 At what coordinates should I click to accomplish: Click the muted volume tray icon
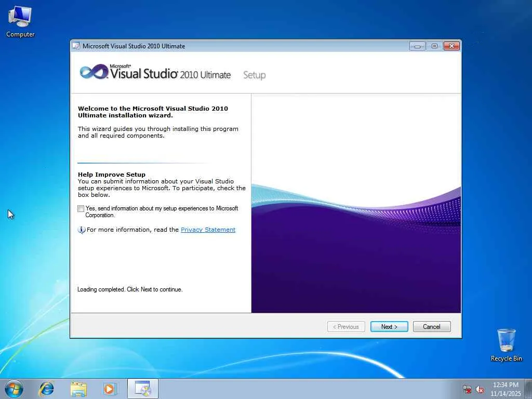480,390
